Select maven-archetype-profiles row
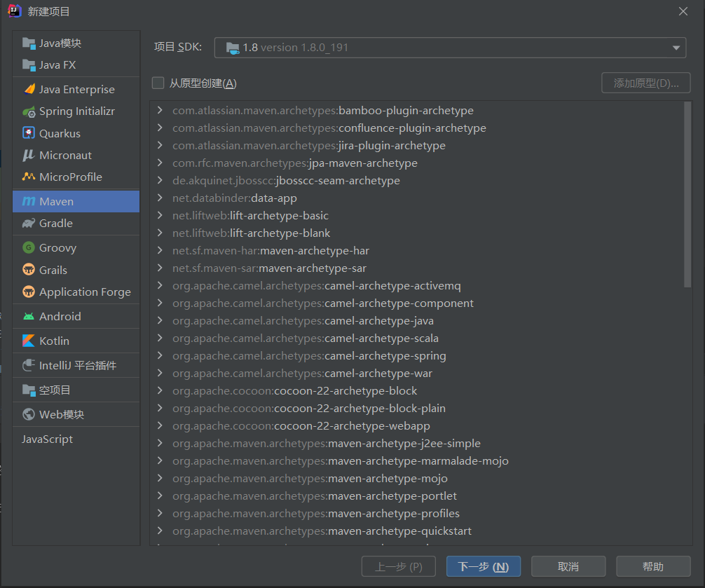Viewport: 705px width, 588px height. (x=416, y=514)
